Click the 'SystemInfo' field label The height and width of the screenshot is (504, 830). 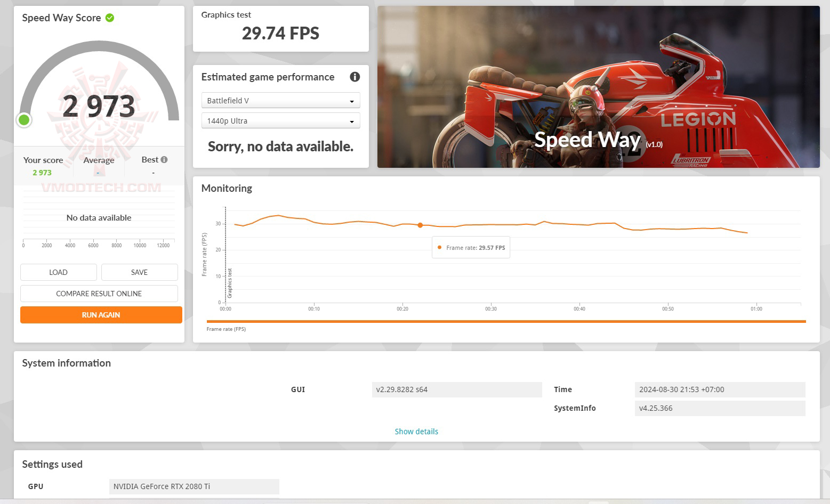575,408
